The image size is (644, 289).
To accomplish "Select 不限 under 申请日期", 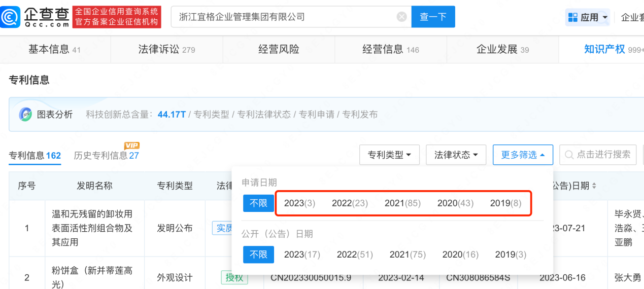I will pos(258,203).
